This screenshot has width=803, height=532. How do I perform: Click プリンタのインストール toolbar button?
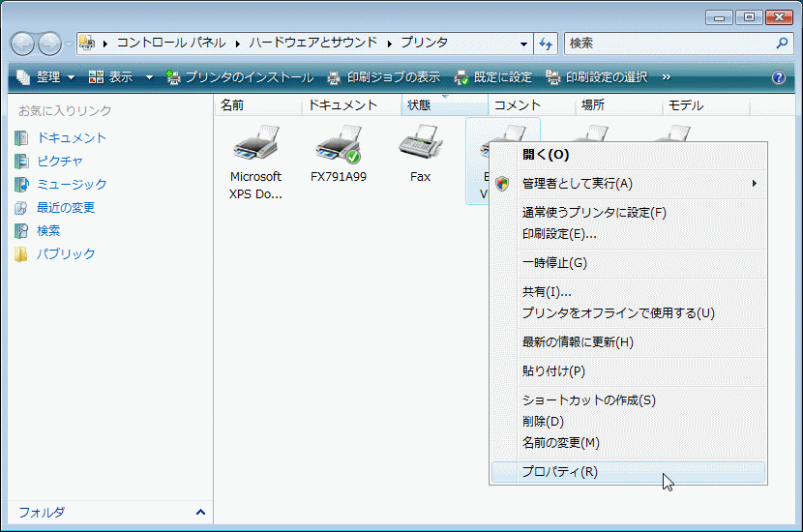(x=240, y=77)
